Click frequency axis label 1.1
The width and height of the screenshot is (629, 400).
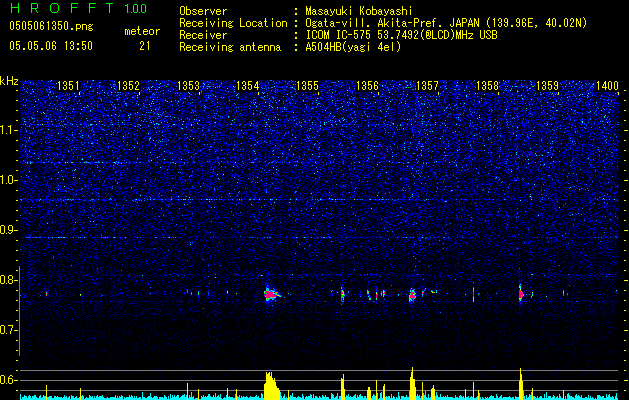click(9, 130)
